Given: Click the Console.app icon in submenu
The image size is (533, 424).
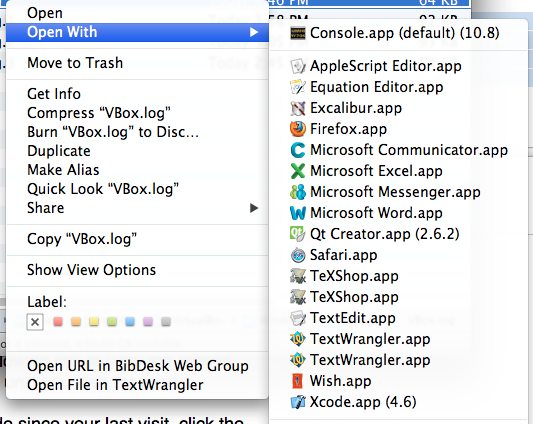Looking at the screenshot, I should [298, 33].
